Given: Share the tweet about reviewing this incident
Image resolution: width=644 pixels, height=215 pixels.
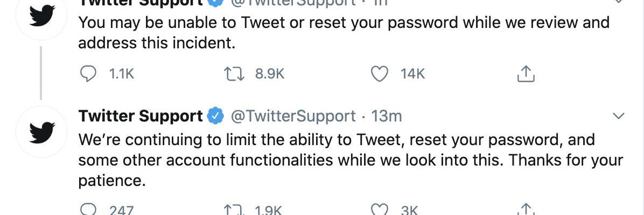Looking at the screenshot, I should tap(526, 74).
